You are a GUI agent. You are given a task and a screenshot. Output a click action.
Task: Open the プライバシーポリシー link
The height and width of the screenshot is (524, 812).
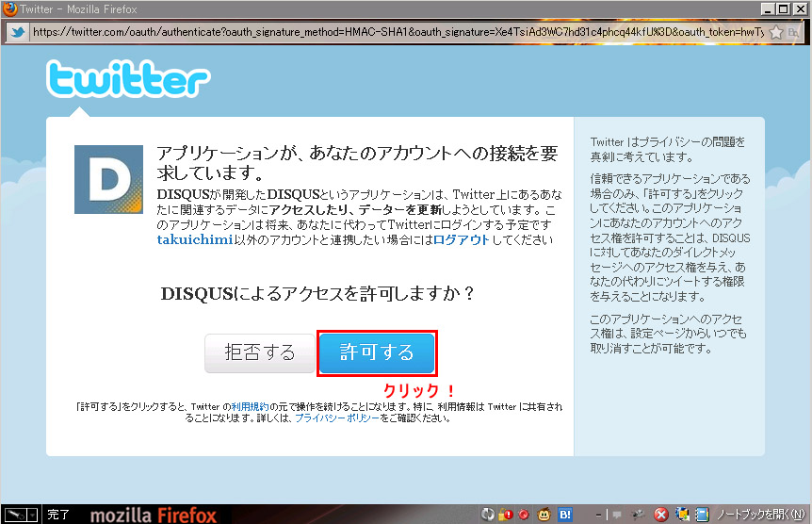pos(337,418)
